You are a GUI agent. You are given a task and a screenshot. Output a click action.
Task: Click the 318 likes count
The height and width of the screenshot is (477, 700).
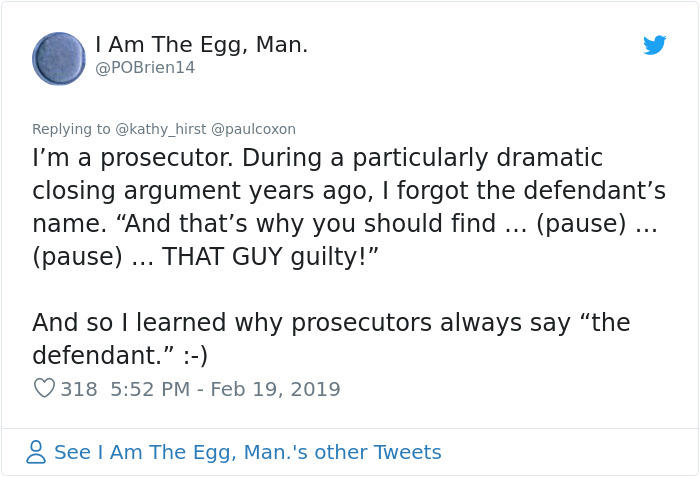click(x=79, y=389)
